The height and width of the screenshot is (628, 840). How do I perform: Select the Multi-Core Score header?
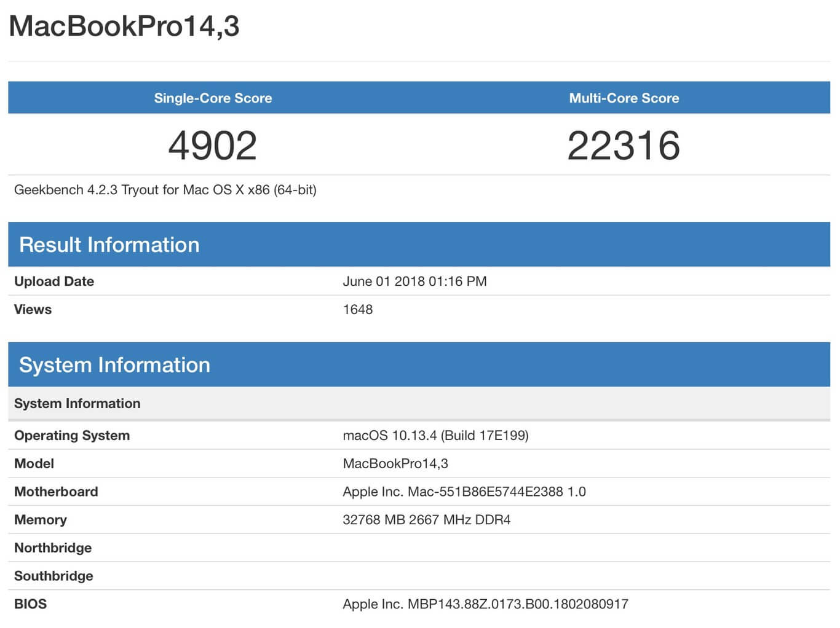coord(624,98)
